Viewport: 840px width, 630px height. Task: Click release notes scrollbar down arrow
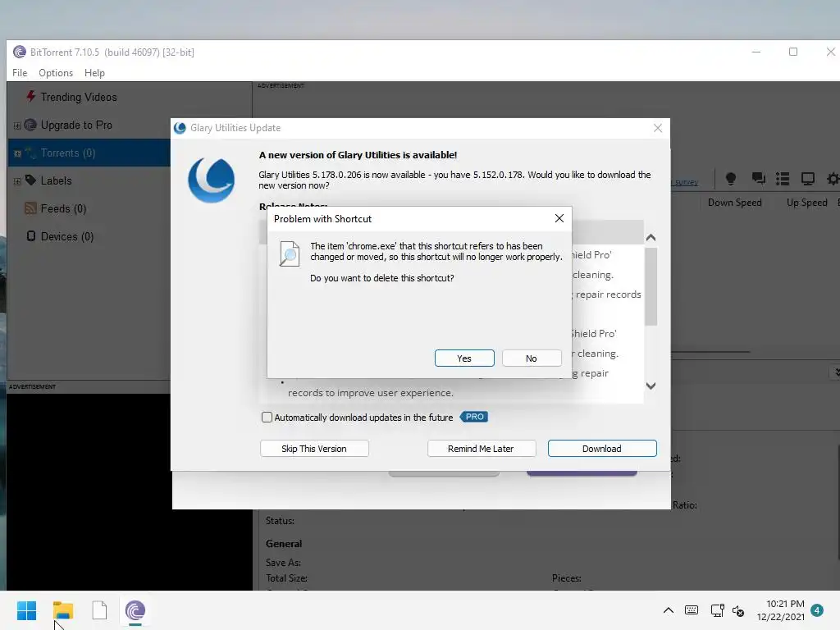651,386
